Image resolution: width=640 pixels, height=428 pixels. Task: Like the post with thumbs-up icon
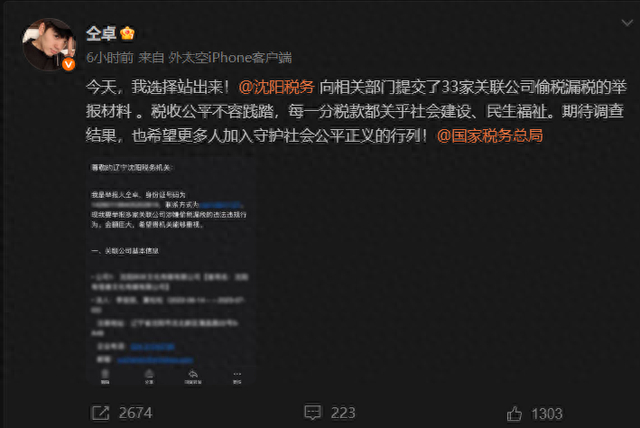click(x=514, y=414)
